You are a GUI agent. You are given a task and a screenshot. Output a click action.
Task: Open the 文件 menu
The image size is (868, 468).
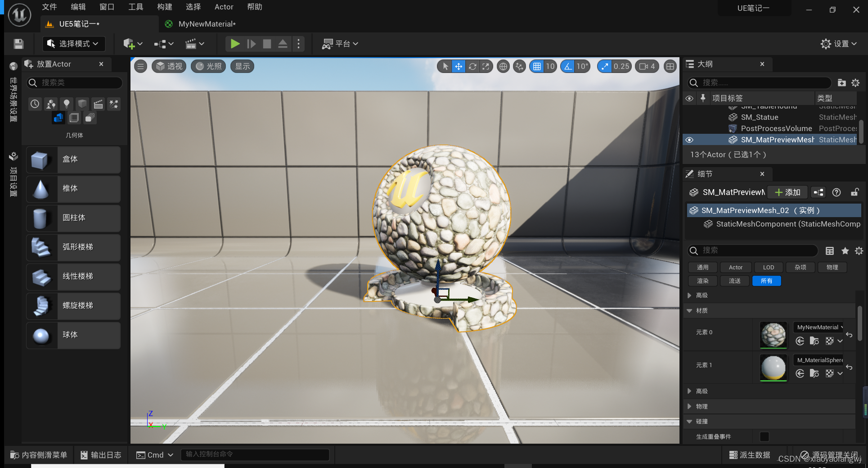click(x=49, y=7)
